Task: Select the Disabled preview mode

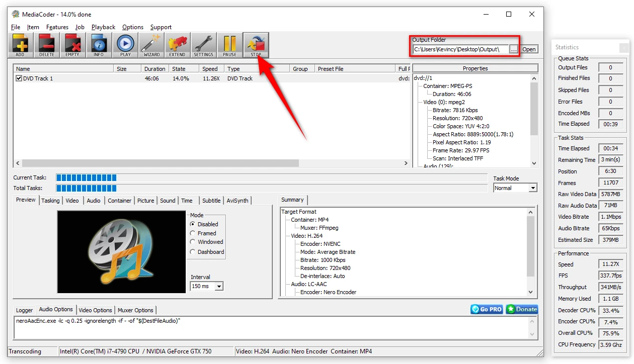Action: pos(192,224)
